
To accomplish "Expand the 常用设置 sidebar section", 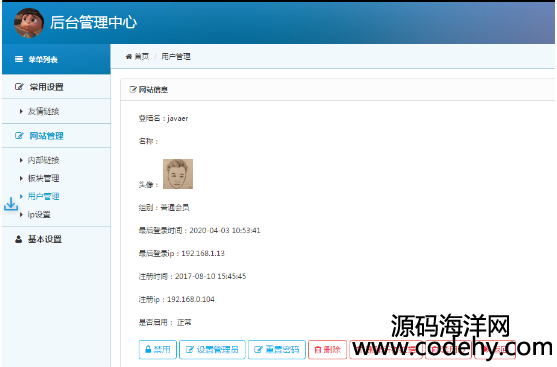I will (56, 87).
